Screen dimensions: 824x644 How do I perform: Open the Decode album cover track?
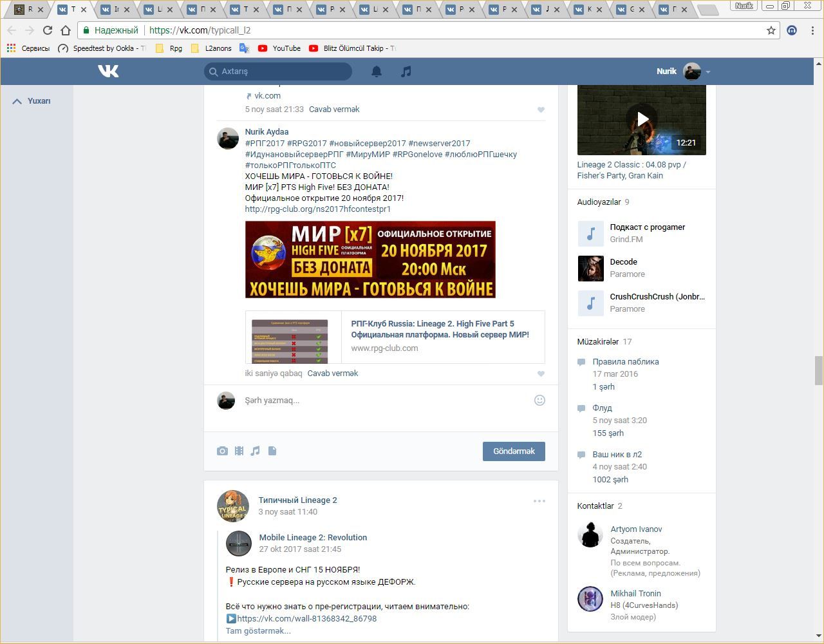pyautogui.click(x=590, y=268)
